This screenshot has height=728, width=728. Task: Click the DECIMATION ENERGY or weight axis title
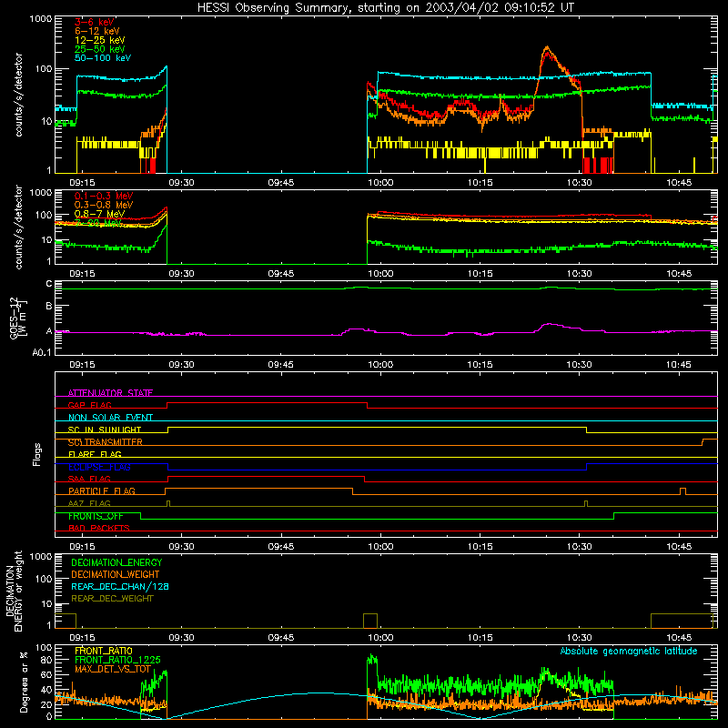pos(14,591)
